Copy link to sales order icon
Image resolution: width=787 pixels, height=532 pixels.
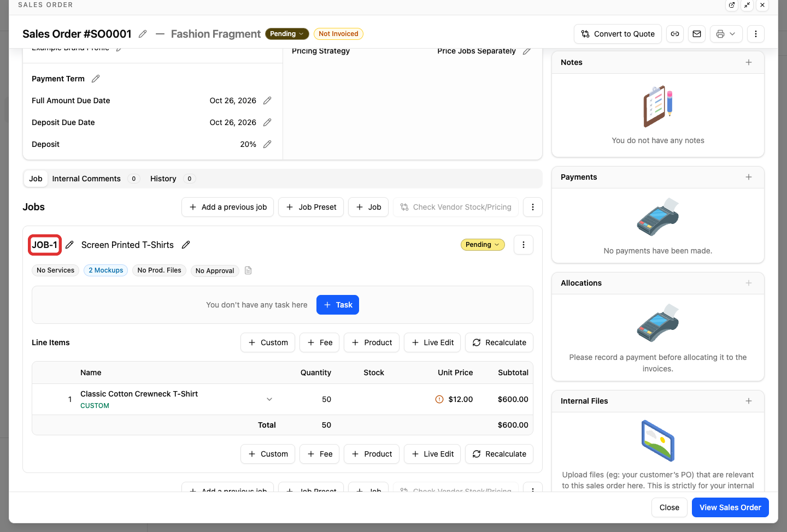(675, 34)
